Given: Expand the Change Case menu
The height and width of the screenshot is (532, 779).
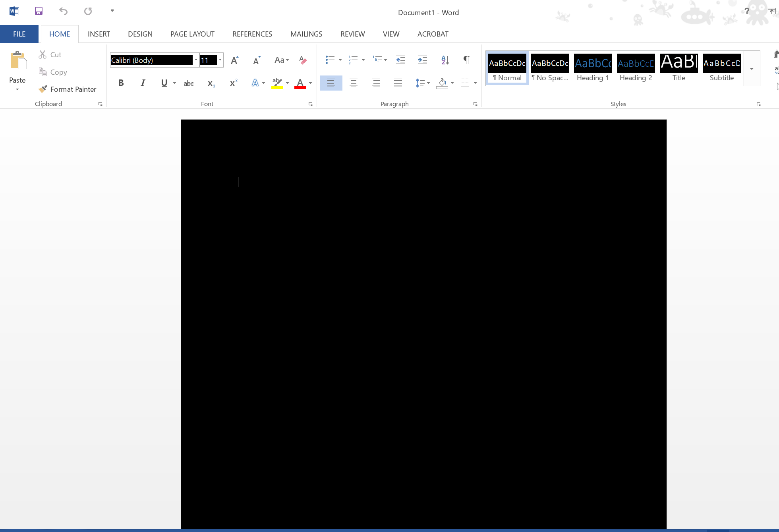Looking at the screenshot, I should click(x=282, y=60).
